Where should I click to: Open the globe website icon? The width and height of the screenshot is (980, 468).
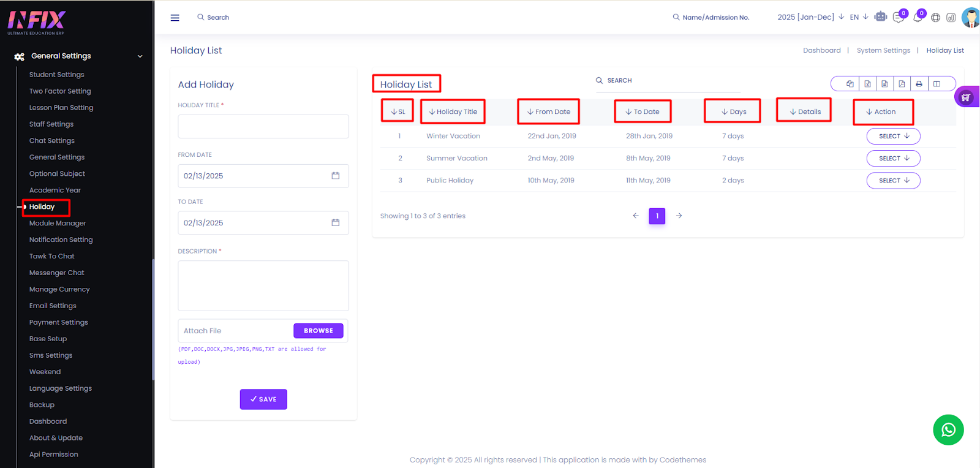(935, 18)
